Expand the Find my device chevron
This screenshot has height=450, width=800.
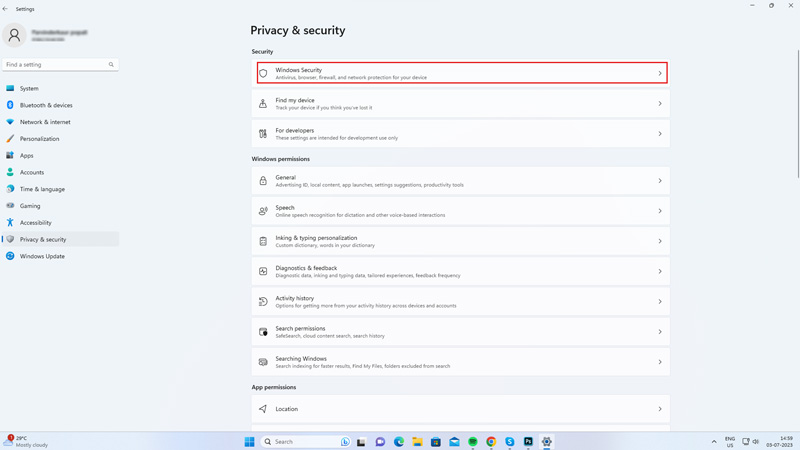point(660,104)
